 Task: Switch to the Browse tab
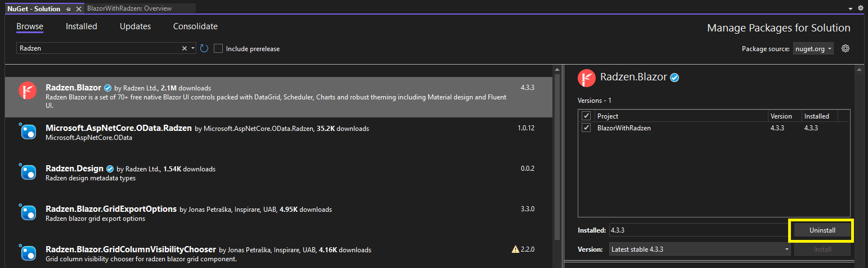point(30,26)
